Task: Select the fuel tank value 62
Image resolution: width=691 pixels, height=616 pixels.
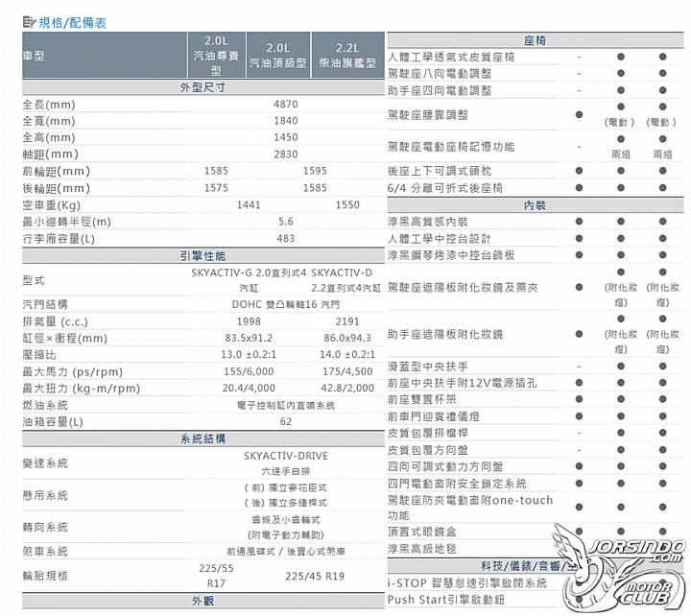Action: coord(286,421)
